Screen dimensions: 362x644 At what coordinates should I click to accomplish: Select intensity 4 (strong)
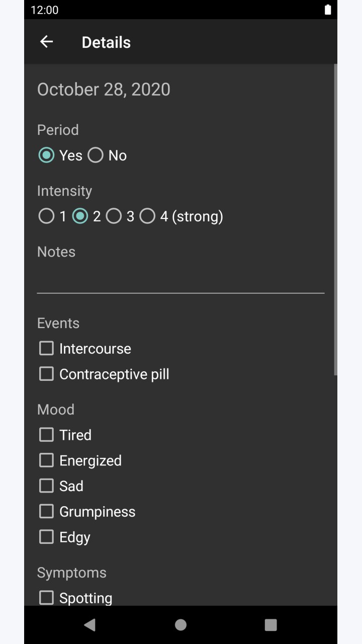pyautogui.click(x=181, y=216)
